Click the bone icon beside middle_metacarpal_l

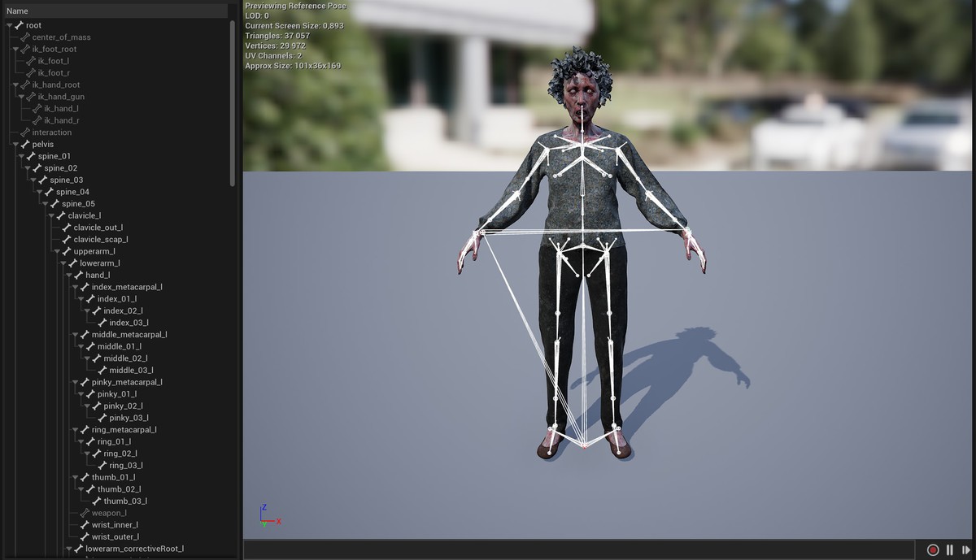(85, 335)
